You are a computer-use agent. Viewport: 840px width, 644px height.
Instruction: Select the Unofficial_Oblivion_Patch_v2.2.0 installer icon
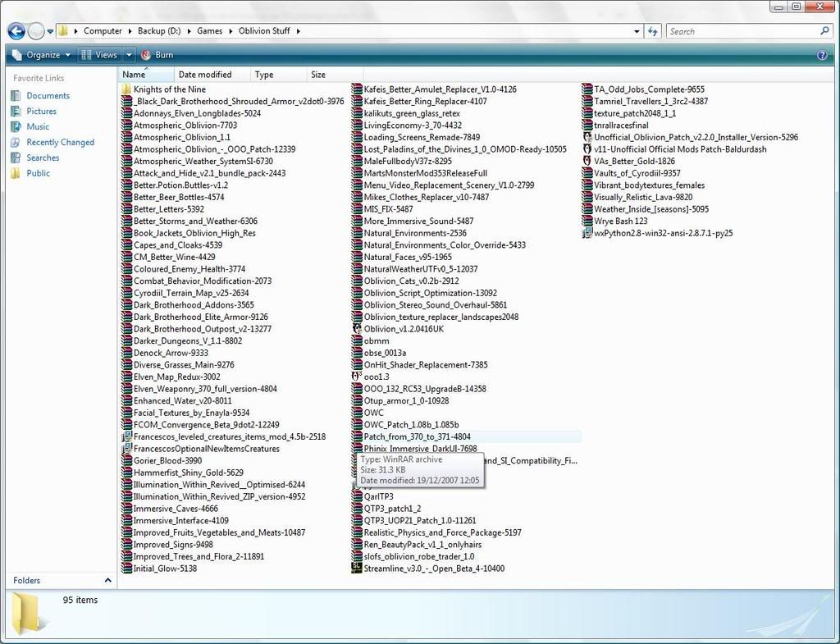tap(587, 137)
